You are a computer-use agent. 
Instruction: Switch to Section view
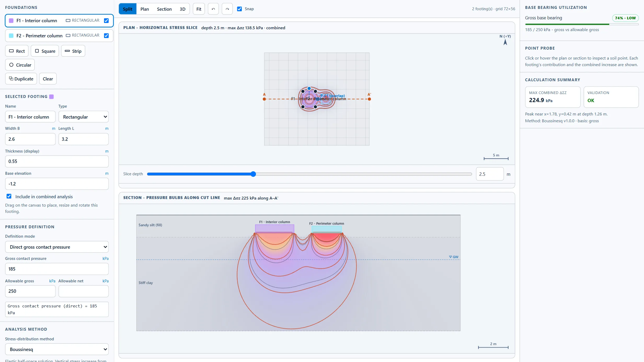pos(164,9)
